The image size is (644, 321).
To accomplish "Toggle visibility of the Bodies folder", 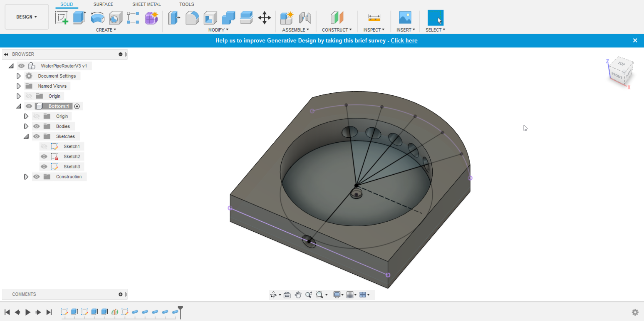I will [x=36, y=126].
